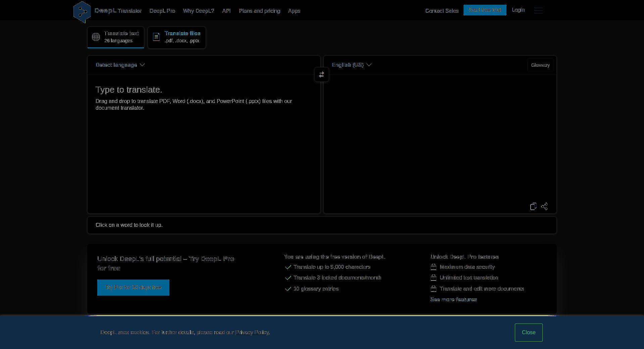Screen dimensions: 644x349
Task: Switch to the Translate text tab
Action: 116,37
